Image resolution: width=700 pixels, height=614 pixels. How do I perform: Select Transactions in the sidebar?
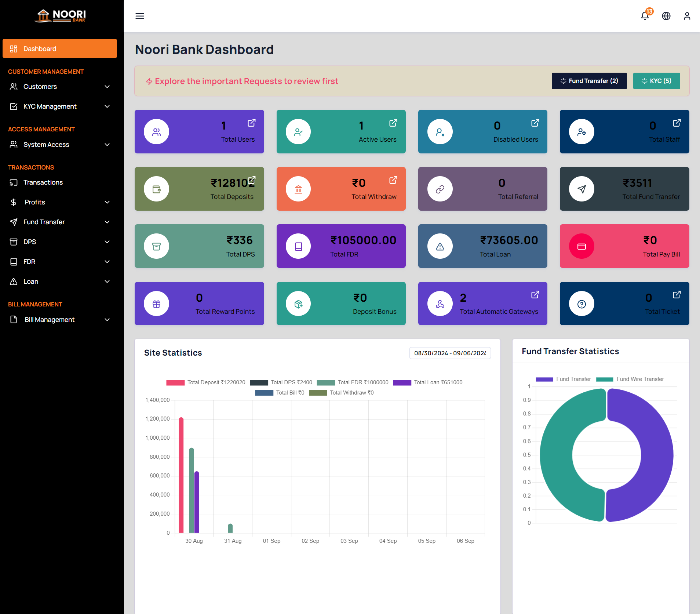(59, 182)
